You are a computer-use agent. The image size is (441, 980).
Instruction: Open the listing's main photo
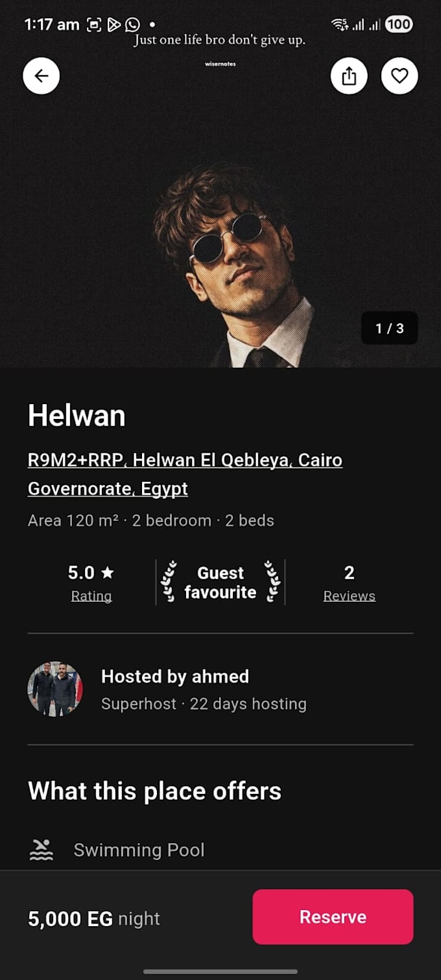click(x=220, y=214)
